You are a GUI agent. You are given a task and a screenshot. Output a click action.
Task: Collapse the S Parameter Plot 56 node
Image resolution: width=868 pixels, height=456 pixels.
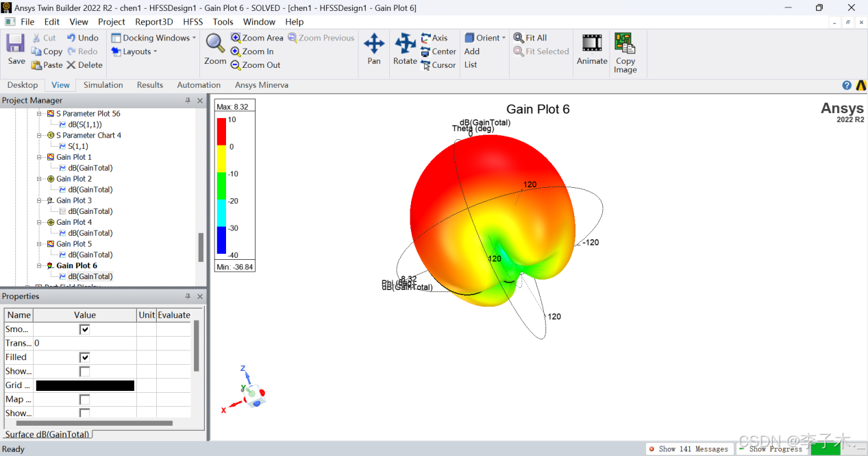(x=40, y=114)
